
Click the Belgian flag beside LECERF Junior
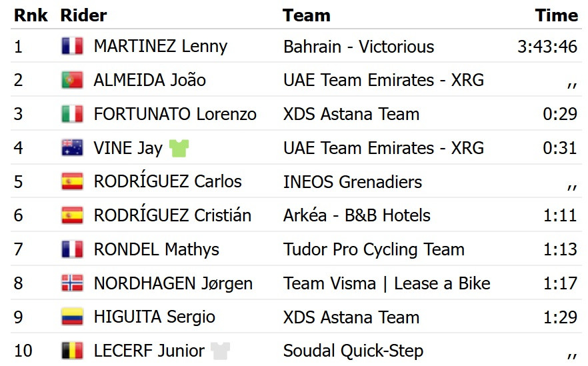pyautogui.click(x=71, y=351)
